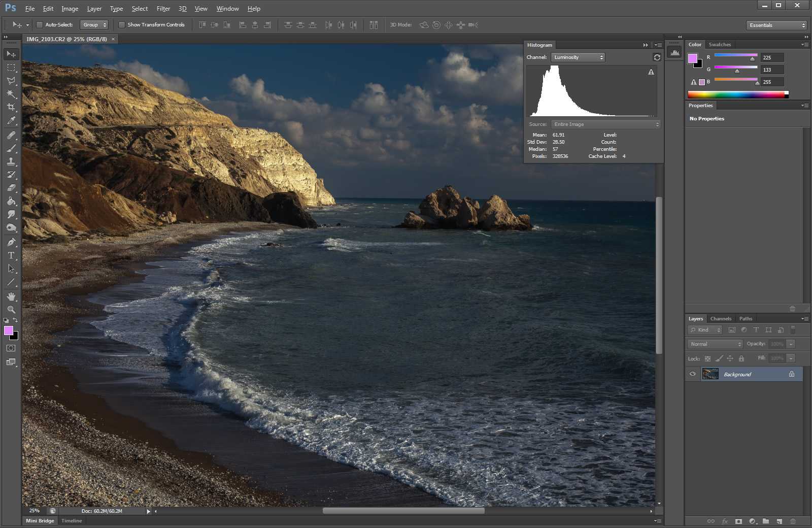The image size is (812, 528).
Task: Switch to the Channels tab
Action: [721, 319]
